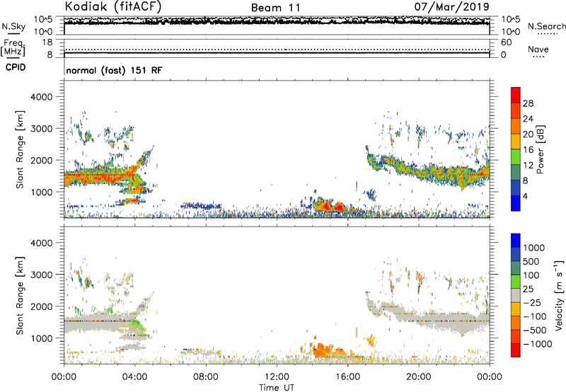
Task: Click the '4000' tick on power panel axis
Action: 42,97
